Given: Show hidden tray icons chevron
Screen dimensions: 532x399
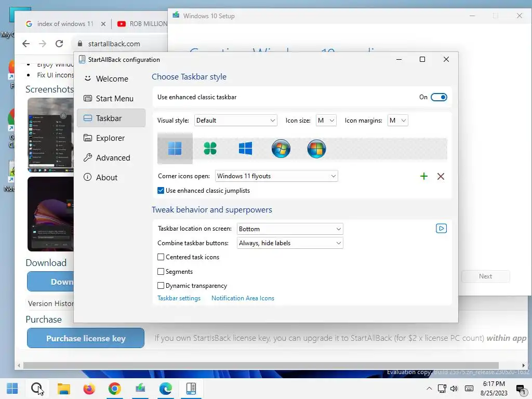Looking at the screenshot, I should tap(429, 389).
